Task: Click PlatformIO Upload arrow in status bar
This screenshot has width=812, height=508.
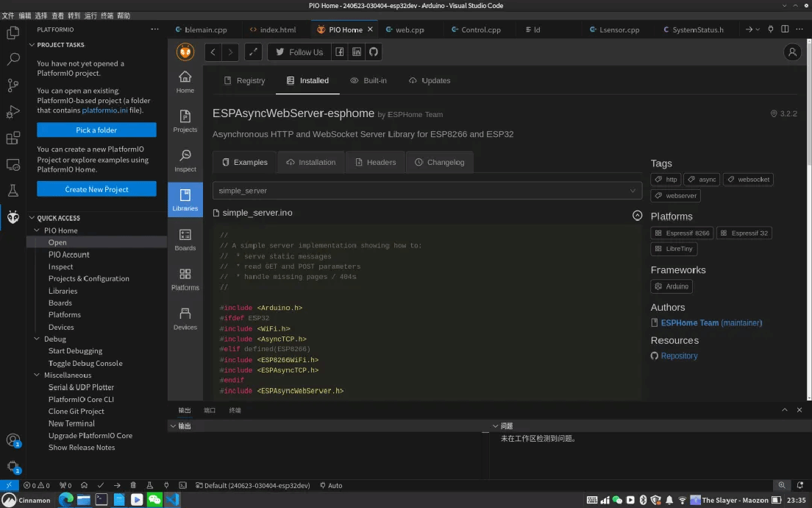Action: [117, 485]
